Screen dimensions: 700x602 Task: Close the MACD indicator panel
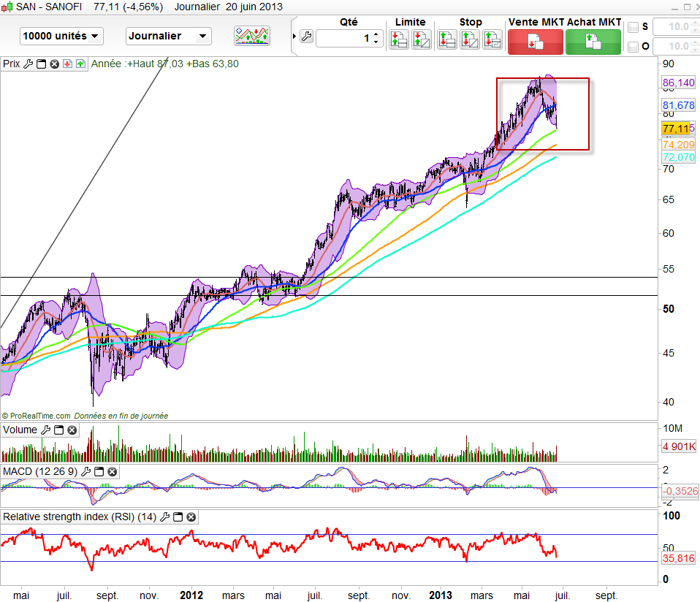[112, 472]
